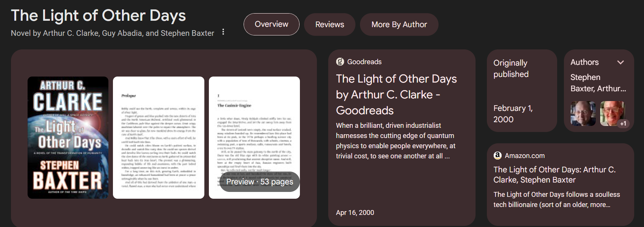Select the Overview tab
This screenshot has width=644, height=227.
pyautogui.click(x=271, y=25)
